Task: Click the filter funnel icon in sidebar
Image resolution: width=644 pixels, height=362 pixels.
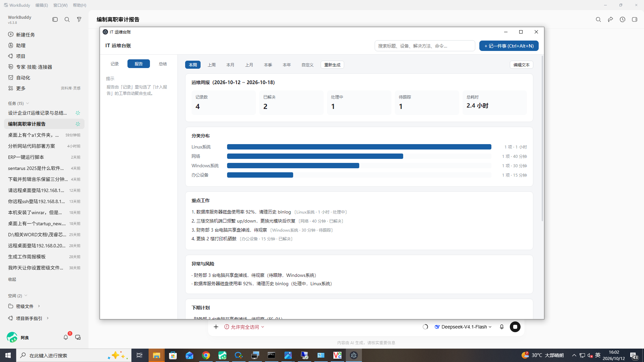Action: (x=79, y=19)
